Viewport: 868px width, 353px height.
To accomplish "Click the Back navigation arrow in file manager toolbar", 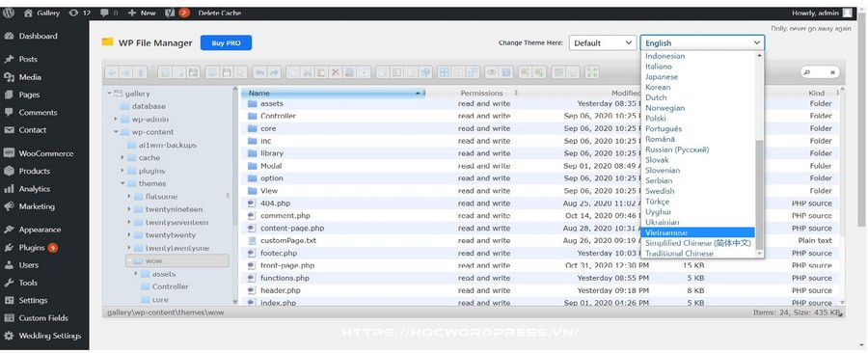I will click(x=111, y=72).
